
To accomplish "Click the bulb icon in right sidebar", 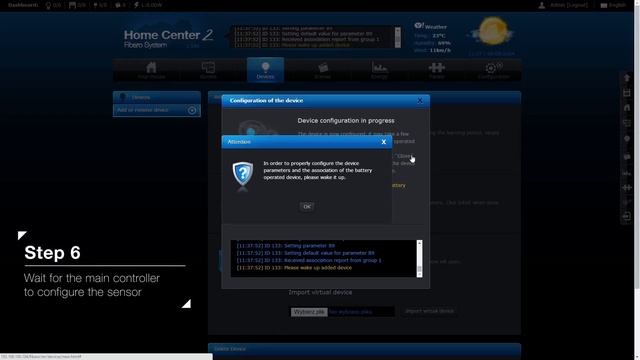I will click(x=627, y=139).
